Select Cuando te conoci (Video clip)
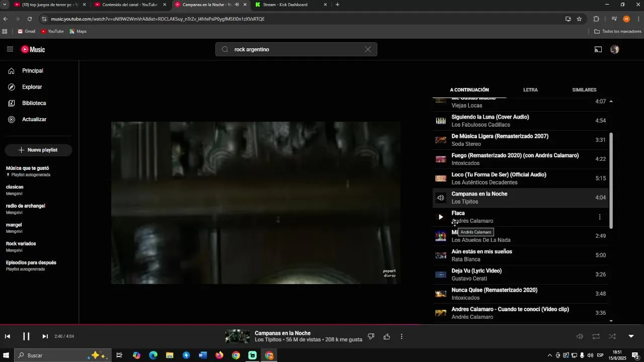This screenshot has height=362, width=644. point(521,313)
